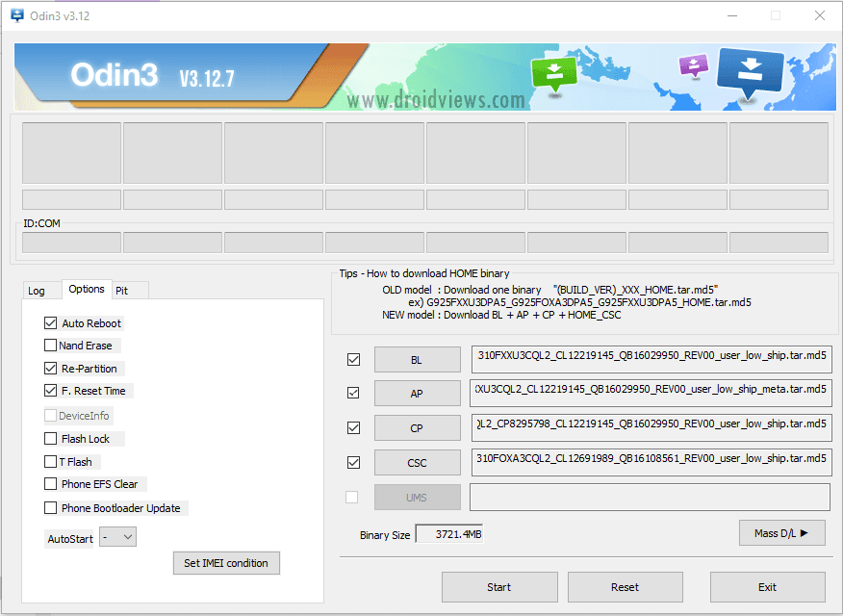Click Set IMEI condition button
The height and width of the screenshot is (616, 843).
[x=226, y=563]
